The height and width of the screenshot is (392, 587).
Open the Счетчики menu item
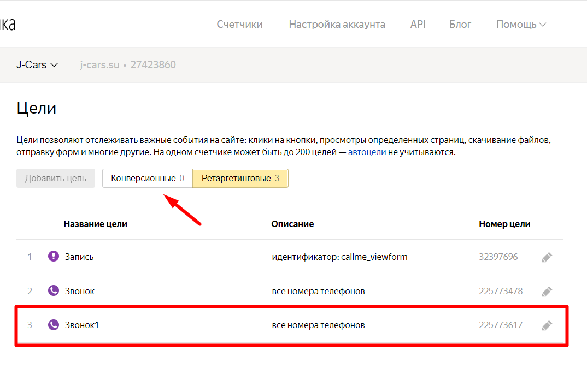[x=239, y=25]
